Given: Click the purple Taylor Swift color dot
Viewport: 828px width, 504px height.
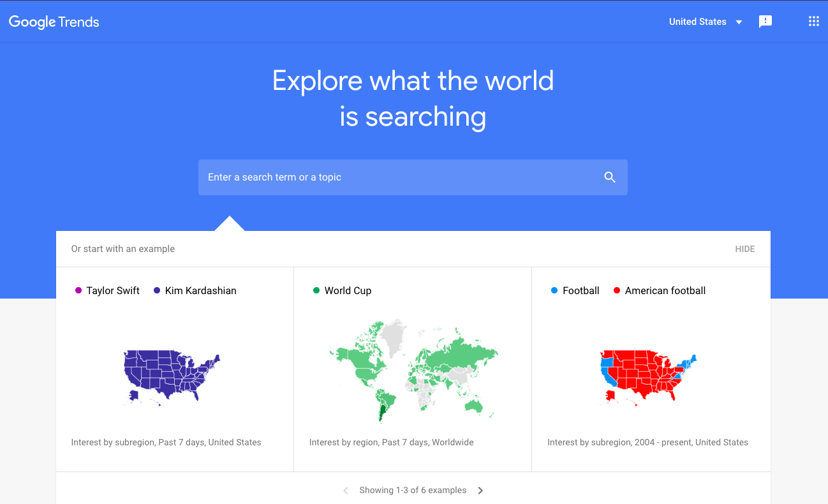Looking at the screenshot, I should tap(78, 290).
